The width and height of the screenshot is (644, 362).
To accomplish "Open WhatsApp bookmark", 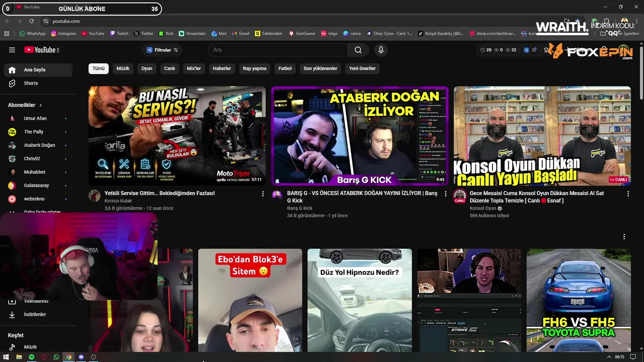I will (32, 34).
